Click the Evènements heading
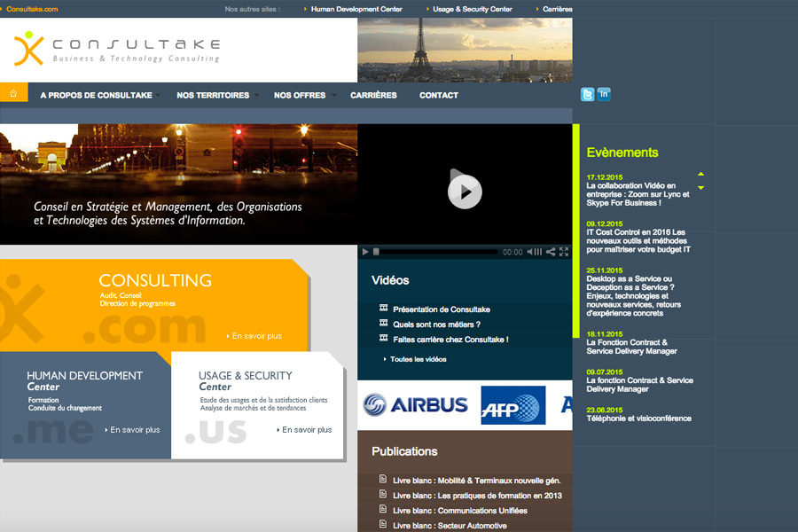This screenshot has height=532, width=798. tap(622, 153)
